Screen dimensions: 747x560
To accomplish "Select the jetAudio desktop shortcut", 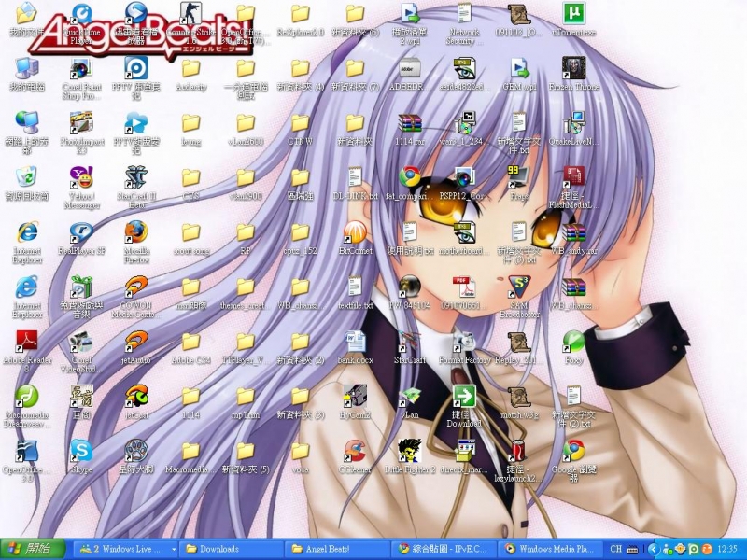I will tap(136, 342).
